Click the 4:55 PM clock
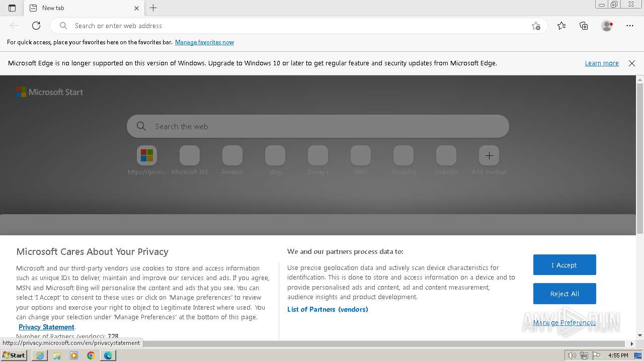 click(618, 355)
